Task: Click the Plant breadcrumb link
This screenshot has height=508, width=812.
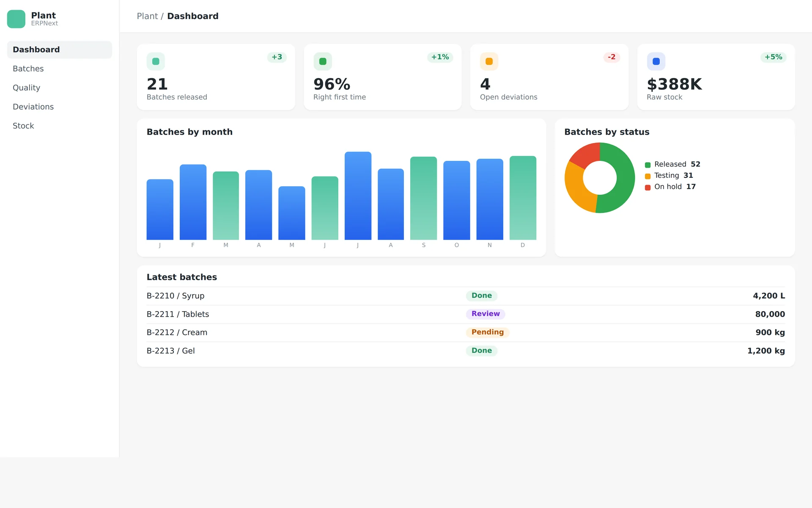Action: [147, 16]
